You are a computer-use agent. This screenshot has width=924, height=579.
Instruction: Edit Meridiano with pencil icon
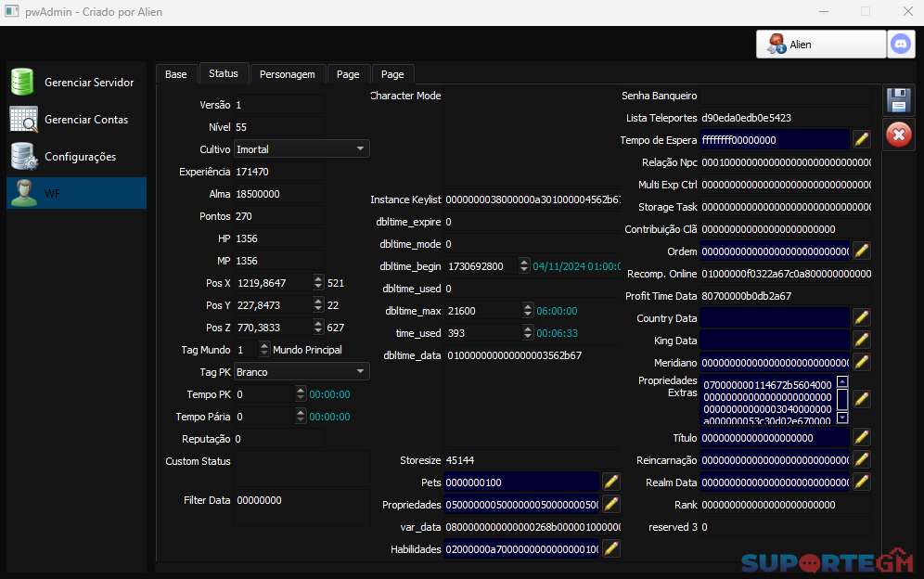[x=862, y=363]
